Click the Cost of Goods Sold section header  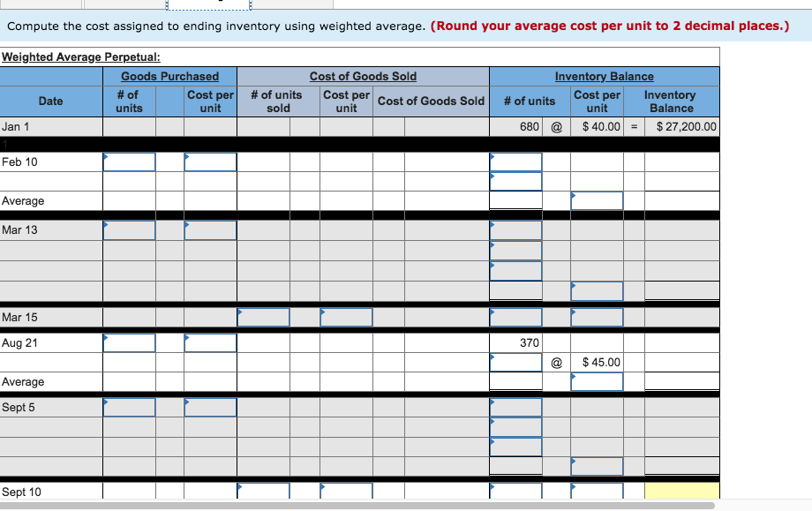point(363,77)
